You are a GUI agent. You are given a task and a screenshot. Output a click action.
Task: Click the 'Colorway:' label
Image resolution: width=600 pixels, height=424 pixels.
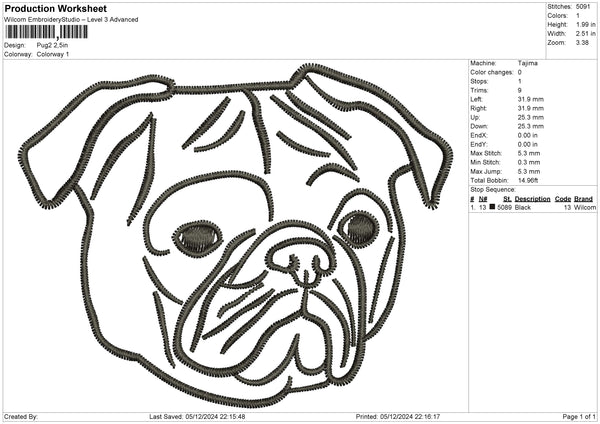point(18,54)
